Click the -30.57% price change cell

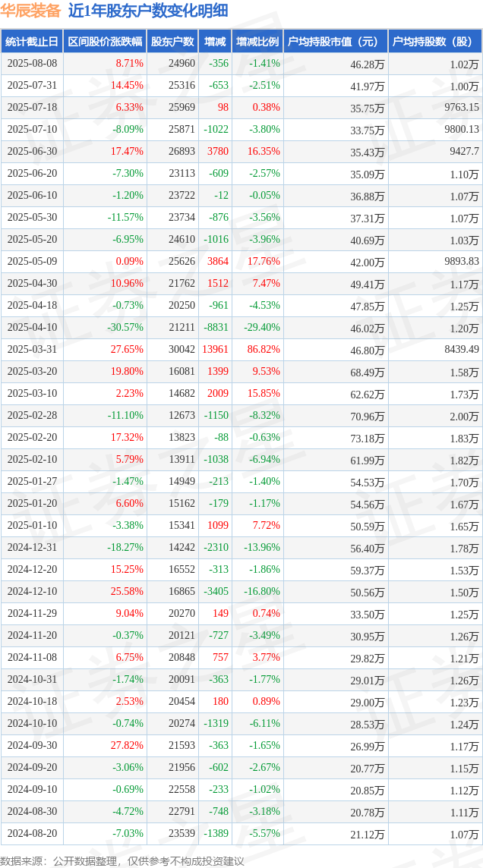[125, 328]
